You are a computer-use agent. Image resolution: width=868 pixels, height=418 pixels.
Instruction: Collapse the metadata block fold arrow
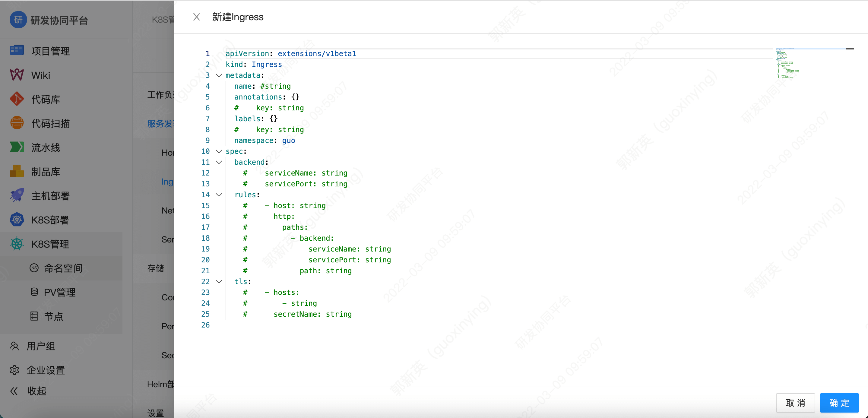point(219,75)
